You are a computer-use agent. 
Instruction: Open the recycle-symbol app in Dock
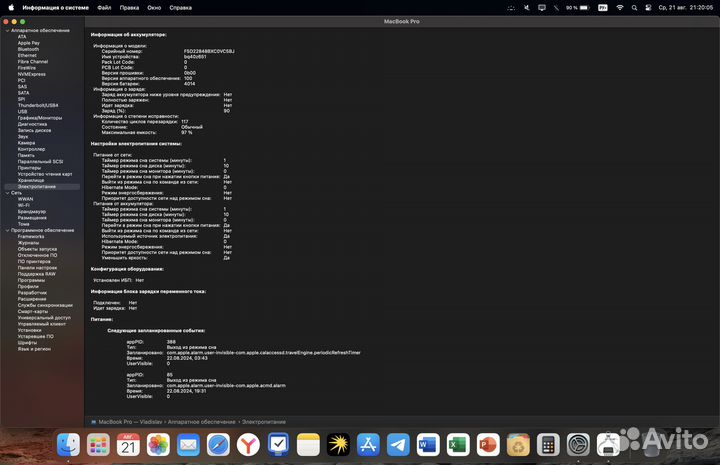(x=518, y=444)
